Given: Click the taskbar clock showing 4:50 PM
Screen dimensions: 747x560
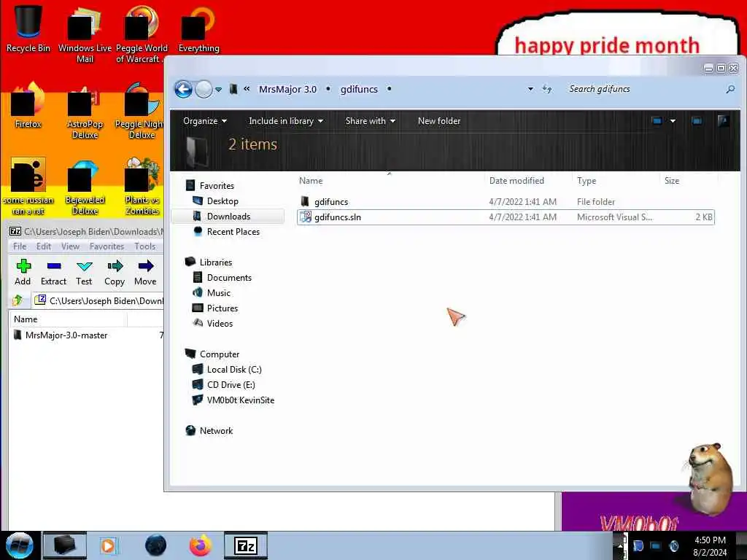Looking at the screenshot, I should click(710, 546).
